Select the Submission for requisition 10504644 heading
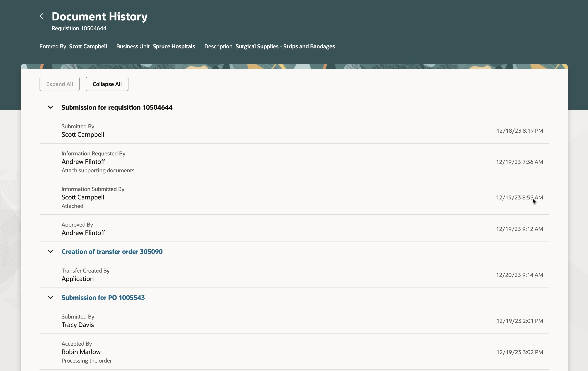588x371 pixels. 117,107
